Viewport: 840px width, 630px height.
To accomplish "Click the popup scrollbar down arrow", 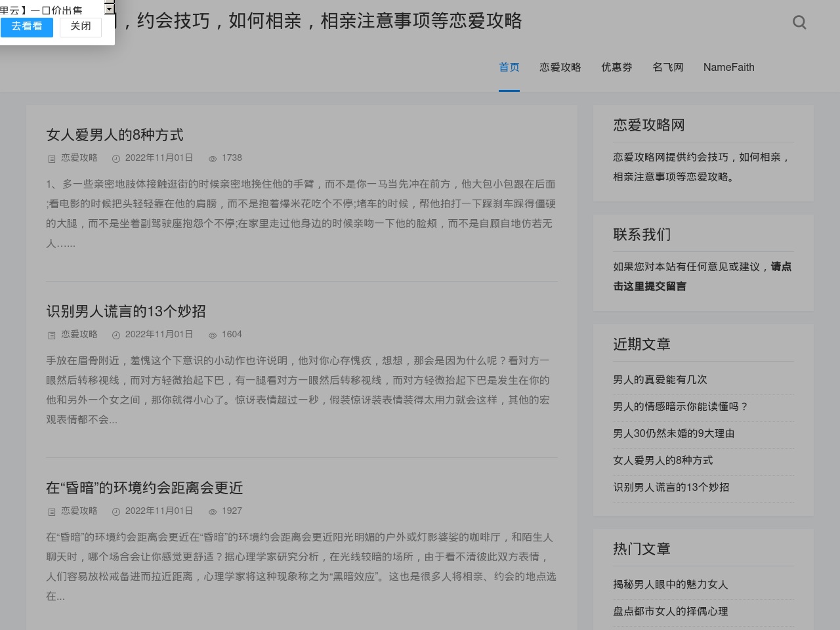I will [x=110, y=10].
